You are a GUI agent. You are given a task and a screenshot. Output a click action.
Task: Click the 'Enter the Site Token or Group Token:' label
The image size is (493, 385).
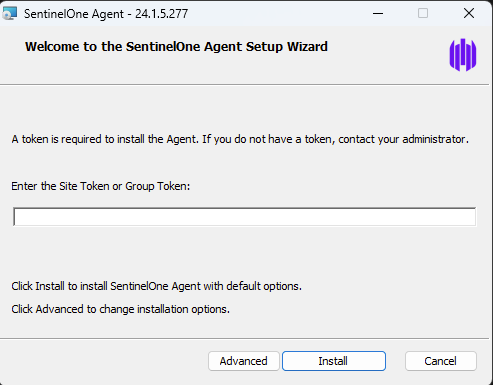[101, 186]
